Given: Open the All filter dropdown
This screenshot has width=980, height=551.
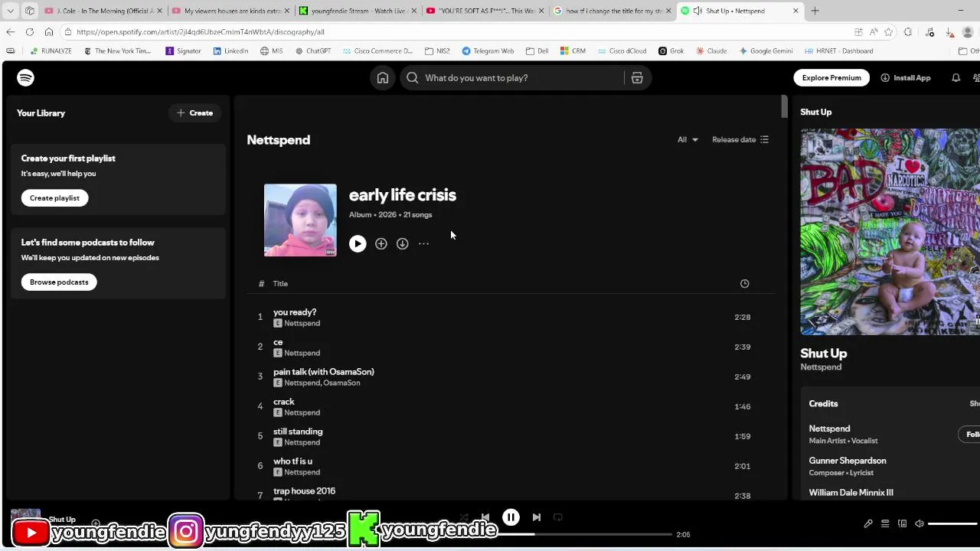Looking at the screenshot, I should coord(688,139).
